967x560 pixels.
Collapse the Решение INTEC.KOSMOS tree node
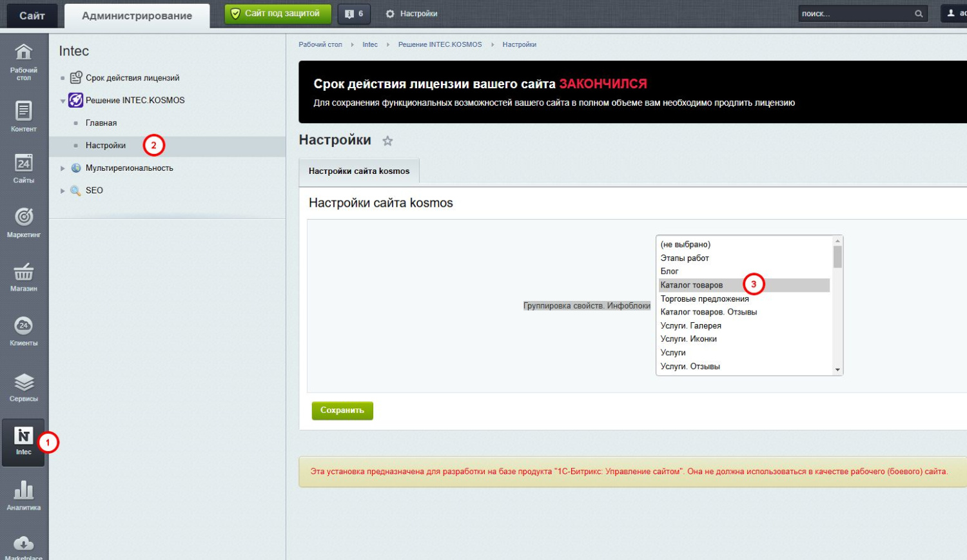tap(63, 101)
